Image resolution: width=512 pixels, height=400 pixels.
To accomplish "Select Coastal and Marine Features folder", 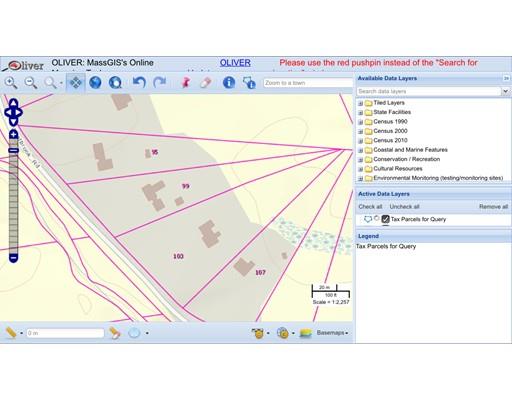I will click(410, 150).
